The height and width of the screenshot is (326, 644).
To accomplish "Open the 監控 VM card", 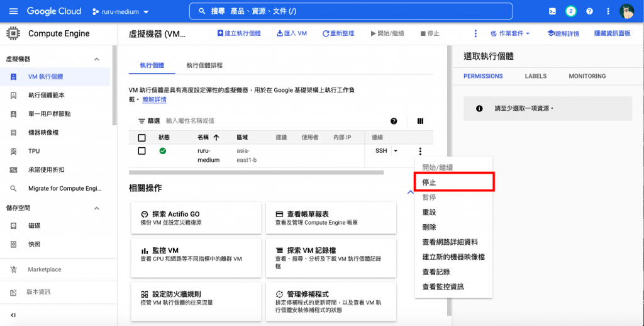I will pyautogui.click(x=196, y=258).
